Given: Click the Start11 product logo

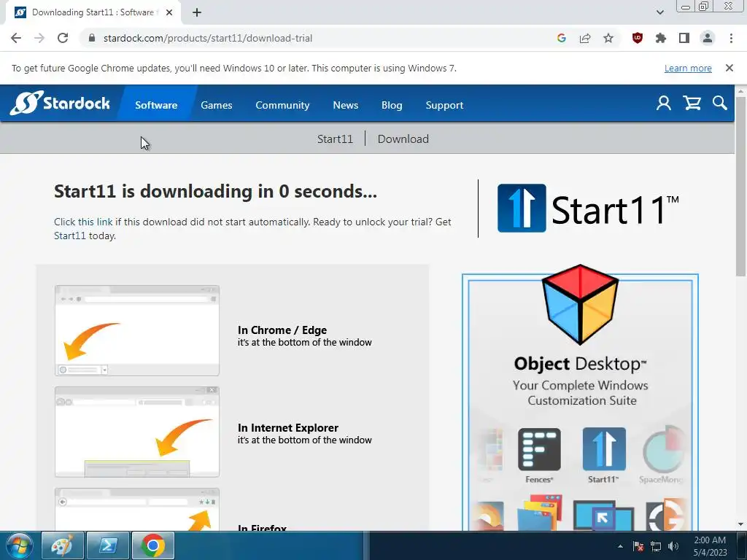Looking at the screenshot, I should (x=588, y=209).
